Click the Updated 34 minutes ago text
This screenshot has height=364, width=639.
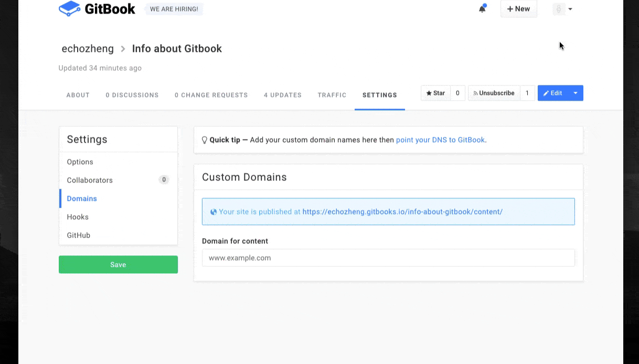coord(100,68)
